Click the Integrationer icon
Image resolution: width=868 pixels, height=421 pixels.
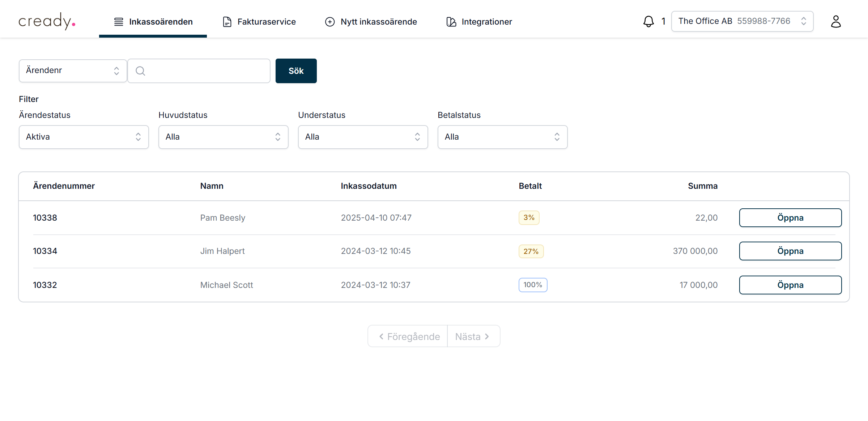point(450,22)
